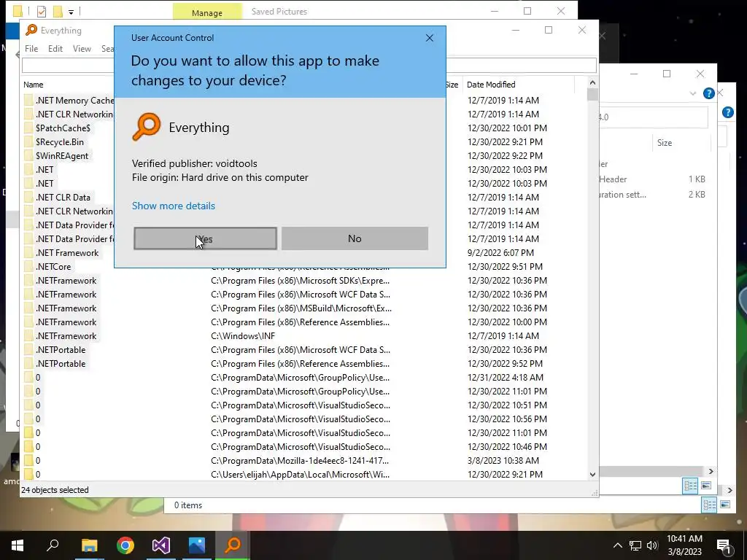Screen dimensions: 747x560
Task: Click the 9/2/2022 6:07 PM date cell
Action: [x=500, y=253]
